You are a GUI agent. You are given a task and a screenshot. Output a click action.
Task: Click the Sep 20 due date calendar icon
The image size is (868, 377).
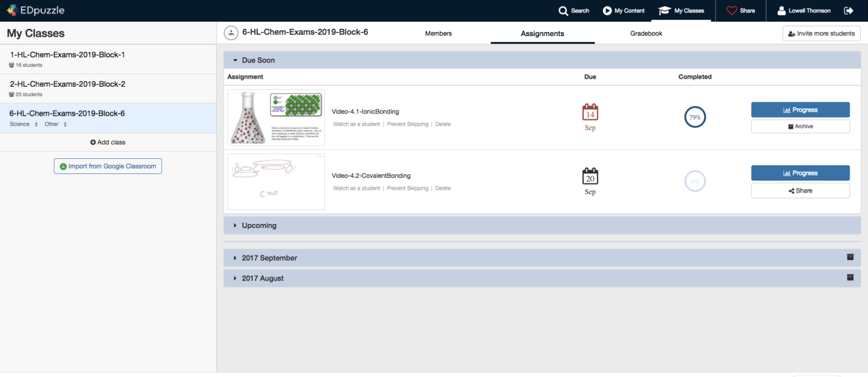590,177
